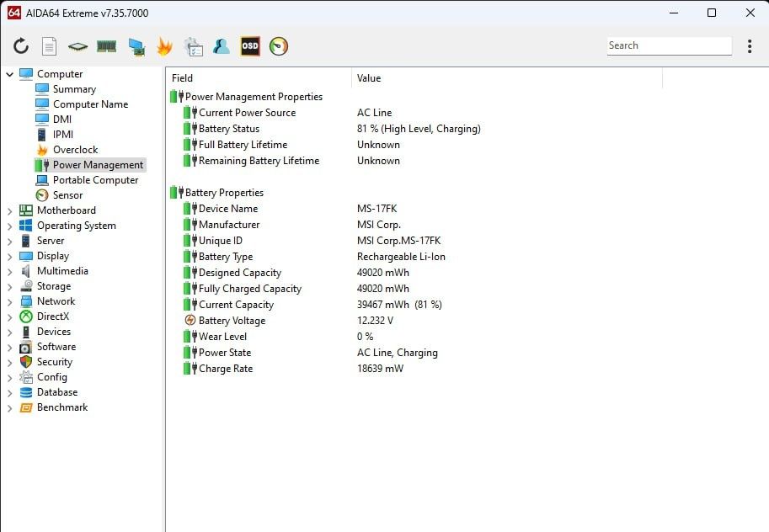The height and width of the screenshot is (532, 769).
Task: Click the Security shield icon
Action: click(25, 362)
